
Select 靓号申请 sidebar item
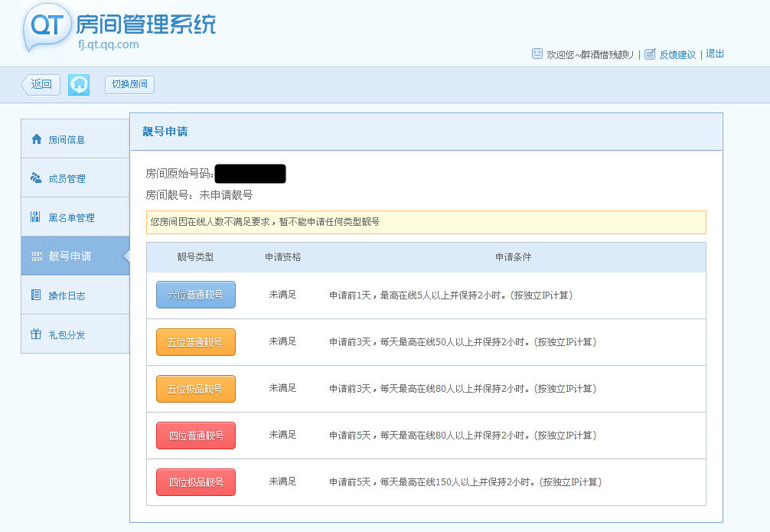[75, 256]
